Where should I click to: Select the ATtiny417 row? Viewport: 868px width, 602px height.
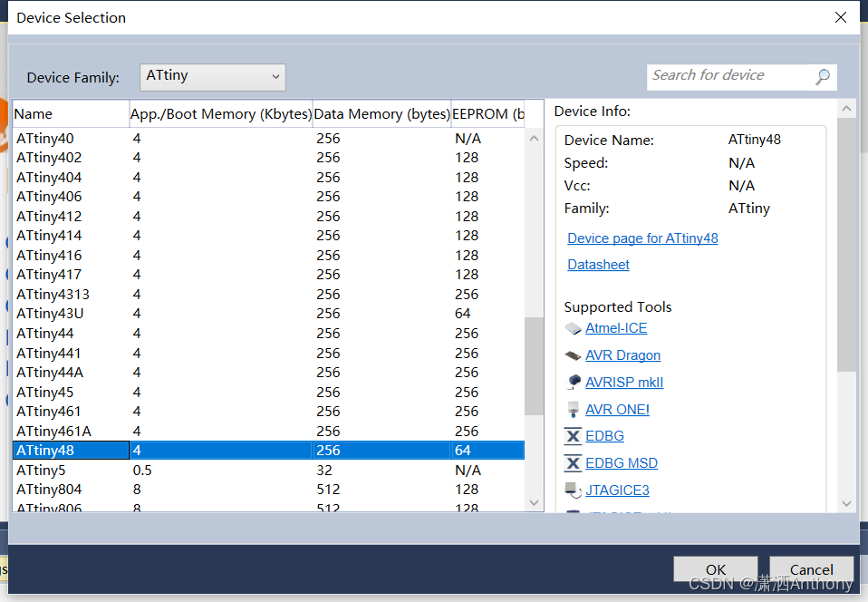[x=268, y=275]
